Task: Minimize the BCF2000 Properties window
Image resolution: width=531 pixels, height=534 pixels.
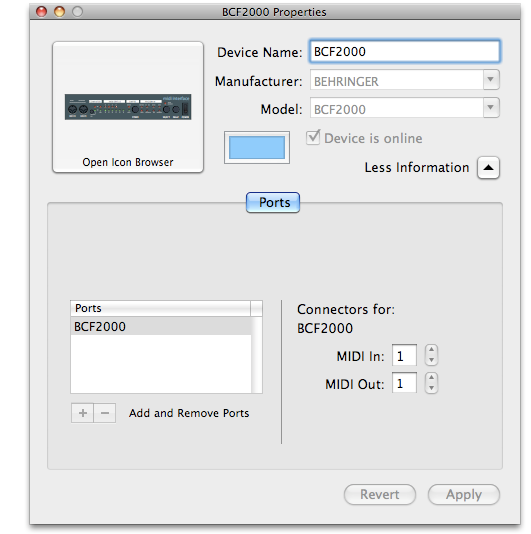Action: [60, 12]
